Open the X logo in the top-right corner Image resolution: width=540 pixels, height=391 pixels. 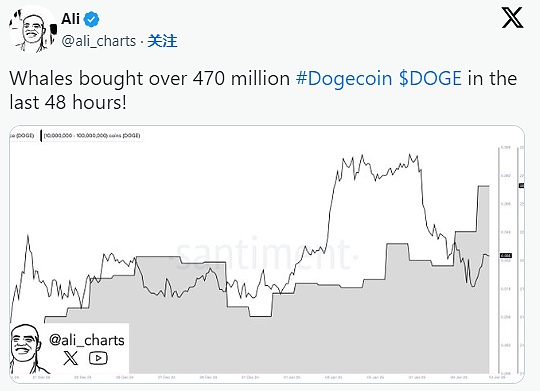tap(512, 18)
